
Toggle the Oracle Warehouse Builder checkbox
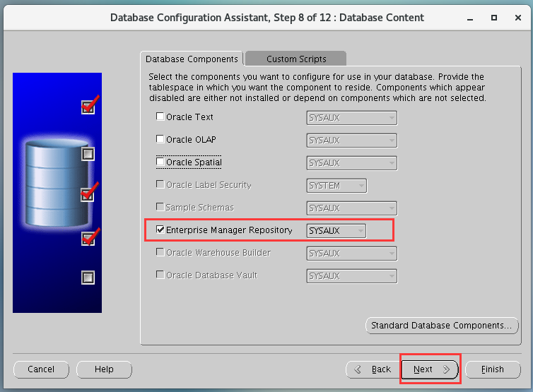[160, 251]
